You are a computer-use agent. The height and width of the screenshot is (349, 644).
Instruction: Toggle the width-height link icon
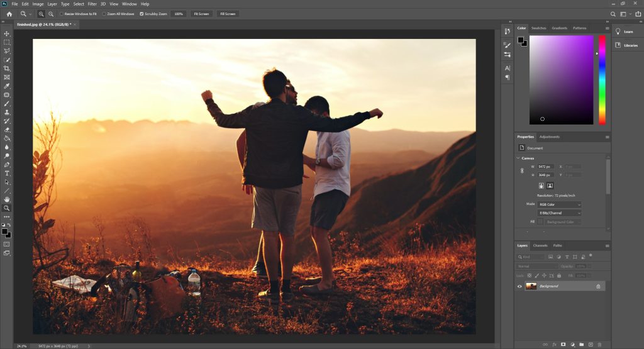click(x=522, y=171)
